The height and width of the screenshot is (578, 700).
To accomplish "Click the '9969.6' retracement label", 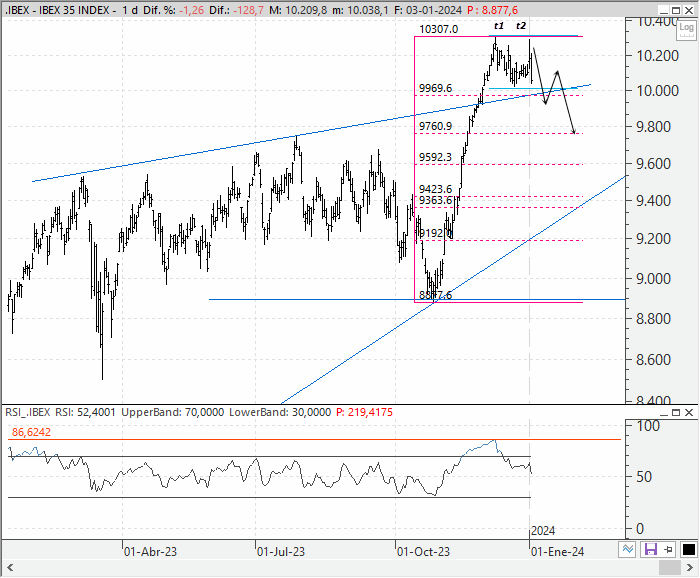I will pos(435,88).
